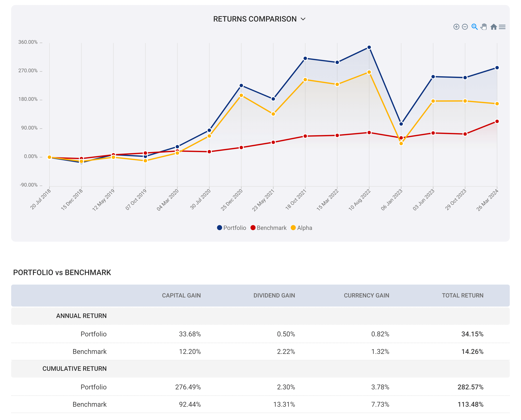The height and width of the screenshot is (420, 521).
Task: Click the TOTAL RETURN column header
Action: click(x=462, y=295)
